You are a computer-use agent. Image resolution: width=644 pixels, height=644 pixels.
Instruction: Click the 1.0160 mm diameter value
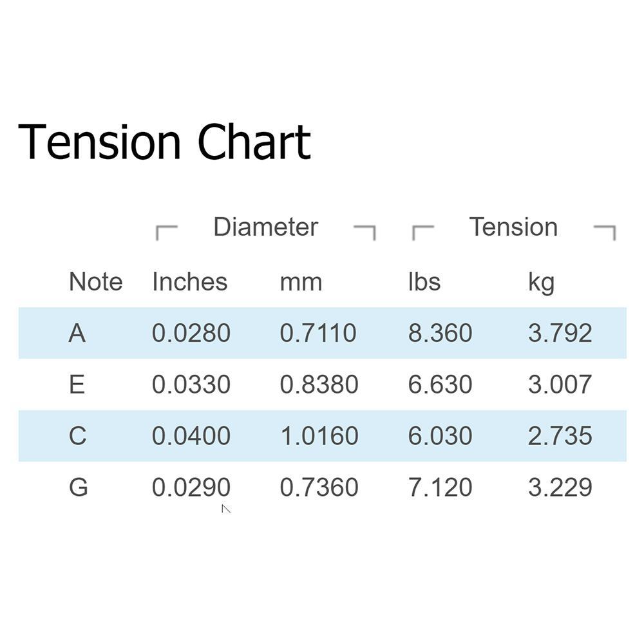(x=319, y=436)
